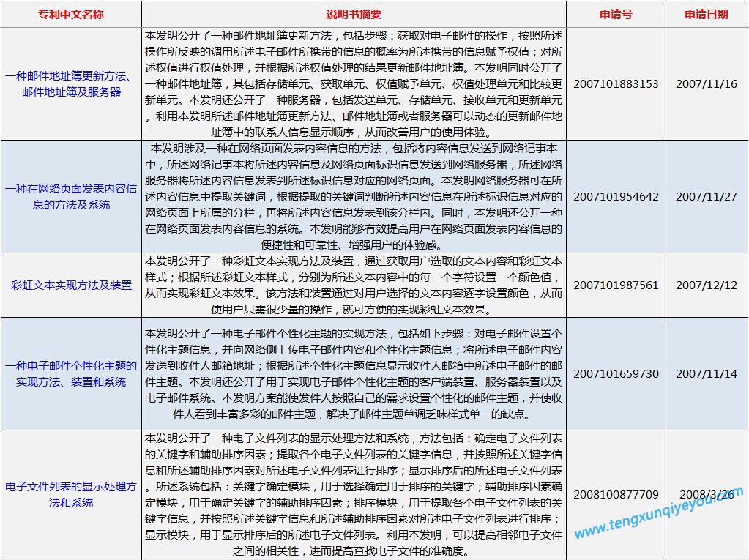Select application number 200710195464 2
This screenshot has height=560, width=749.
(x=616, y=197)
